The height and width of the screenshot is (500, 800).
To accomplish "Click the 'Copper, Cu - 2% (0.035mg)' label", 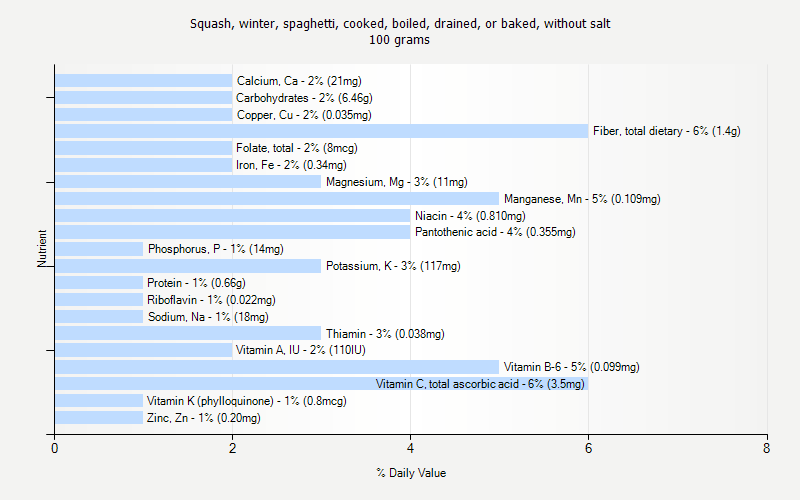I will [304, 115].
